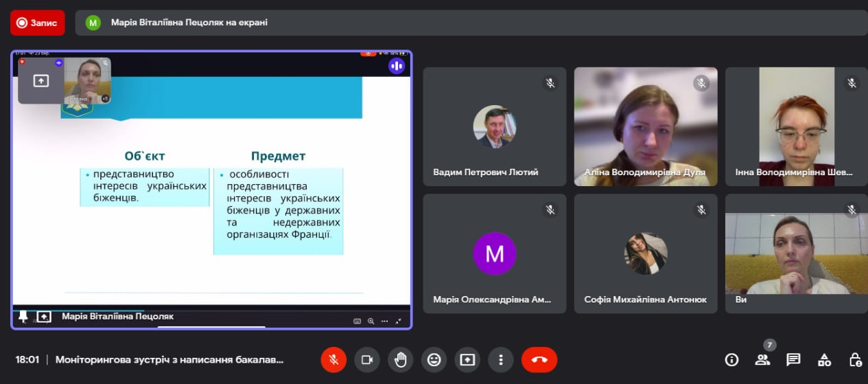868x384 pixels.
Task: Click Вадим Петрович Лютий profile photo avatar
Action: pyautogui.click(x=495, y=127)
